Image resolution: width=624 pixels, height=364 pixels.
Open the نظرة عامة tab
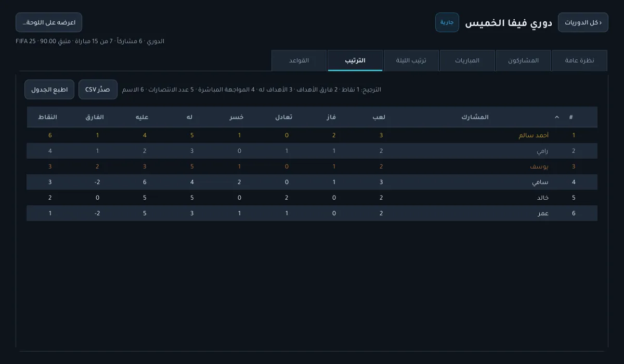(579, 60)
